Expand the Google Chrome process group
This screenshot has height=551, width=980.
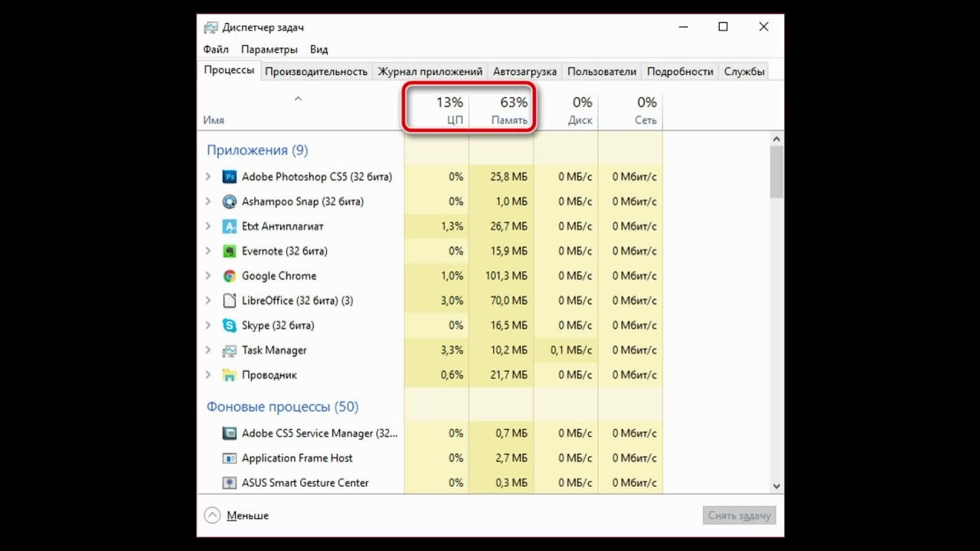click(208, 276)
